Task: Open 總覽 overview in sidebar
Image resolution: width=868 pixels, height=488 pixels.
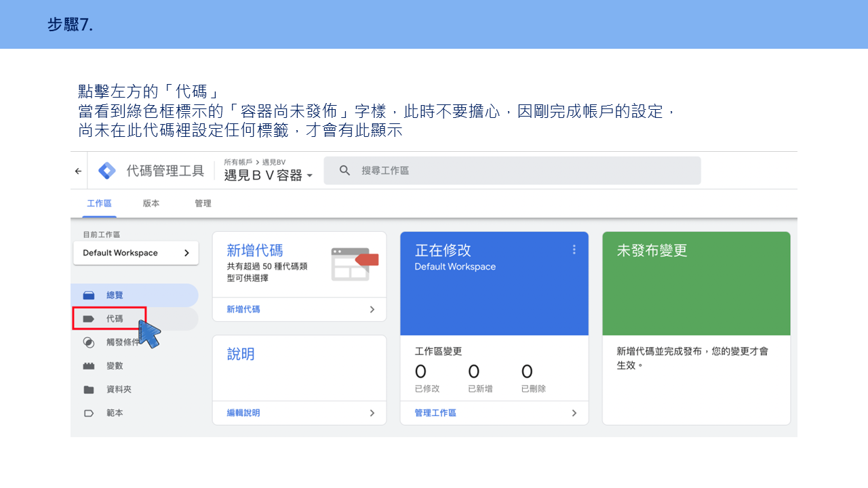Action: [134, 296]
